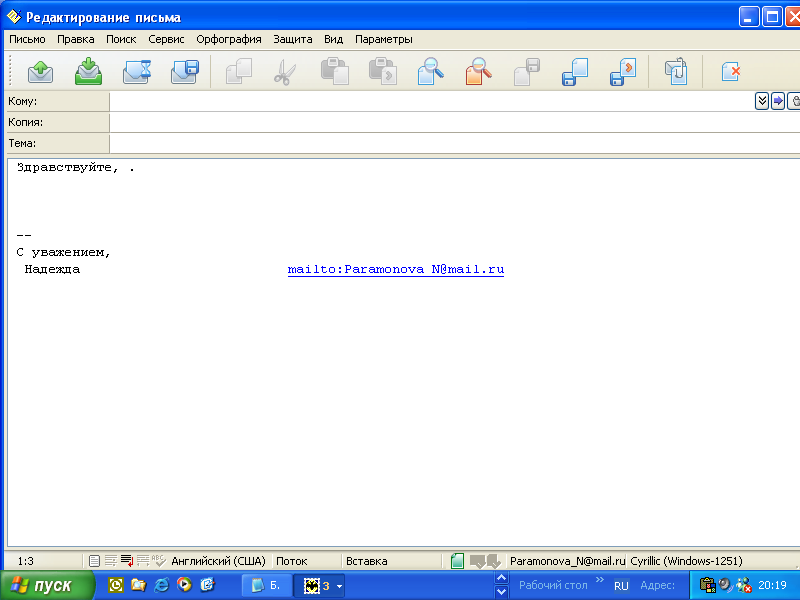
Task: Change the Английский (США) spelling language
Action: pyautogui.click(x=218, y=561)
